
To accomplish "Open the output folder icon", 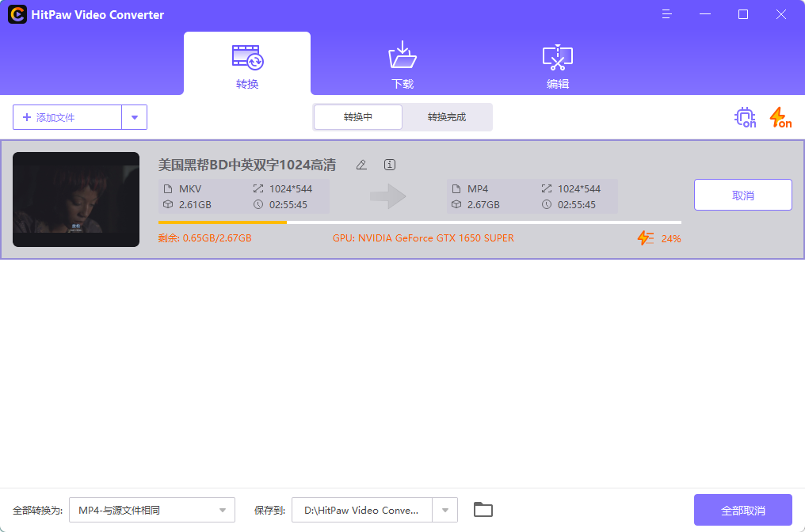I will click(x=483, y=509).
